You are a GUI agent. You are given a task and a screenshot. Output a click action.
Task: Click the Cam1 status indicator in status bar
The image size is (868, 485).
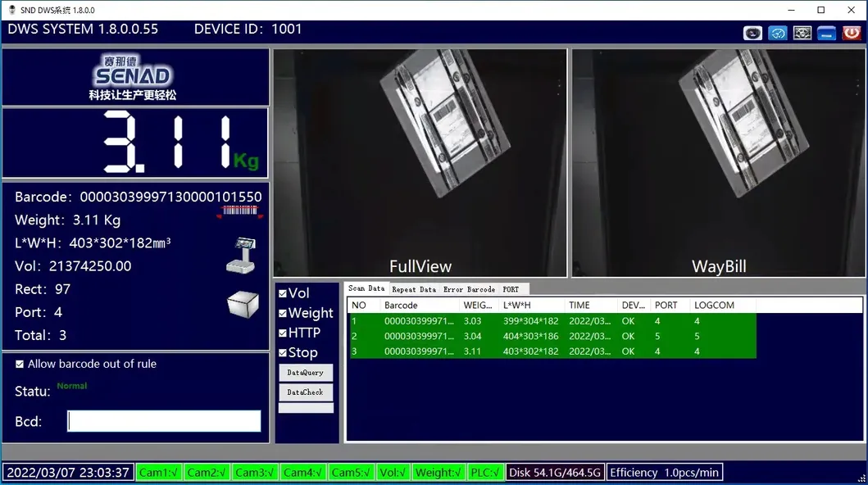[158, 472]
